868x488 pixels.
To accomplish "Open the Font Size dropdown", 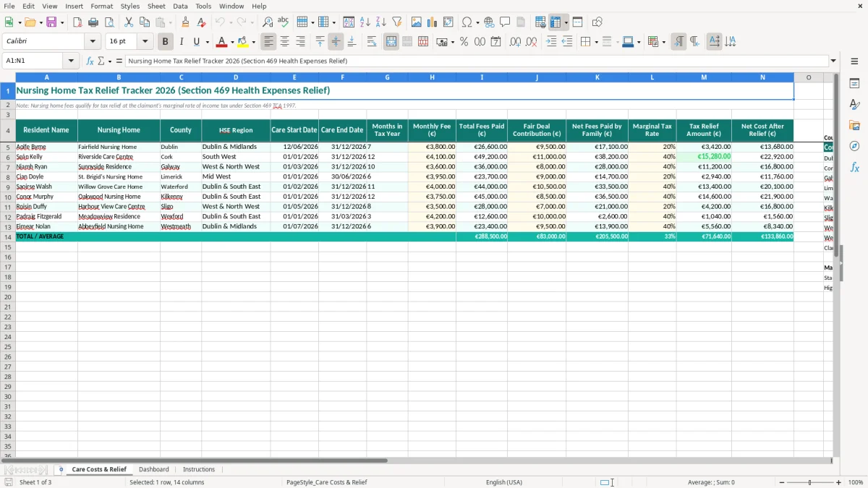I will tap(145, 42).
